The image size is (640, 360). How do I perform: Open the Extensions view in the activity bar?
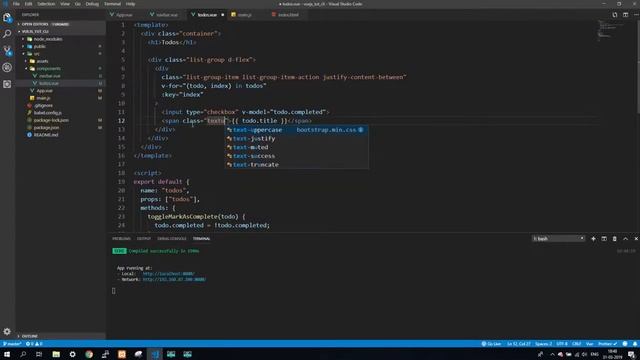point(7,84)
